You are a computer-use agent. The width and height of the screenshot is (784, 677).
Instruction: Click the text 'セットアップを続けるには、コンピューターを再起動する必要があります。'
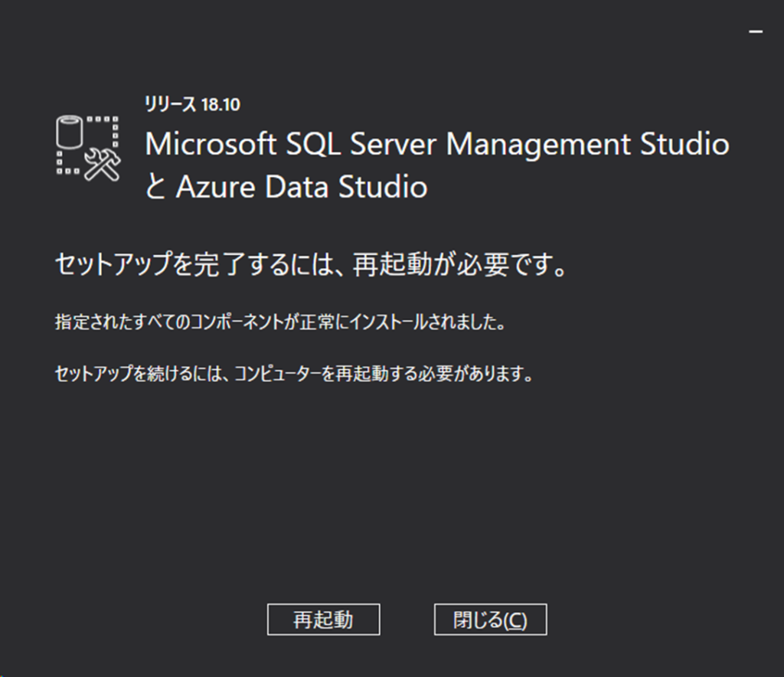[294, 374]
